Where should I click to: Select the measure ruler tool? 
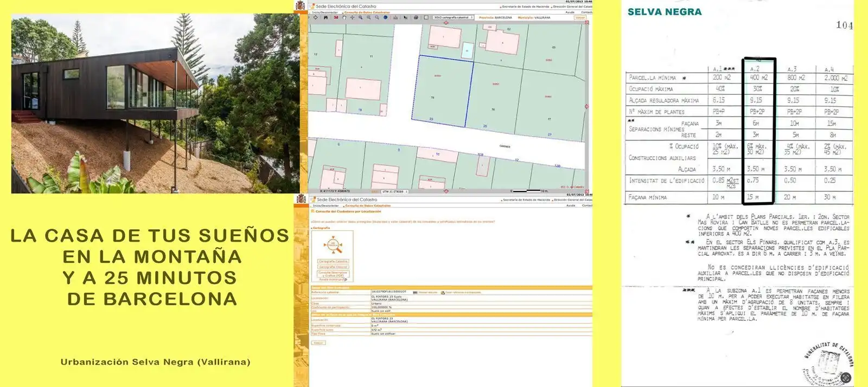(x=395, y=17)
